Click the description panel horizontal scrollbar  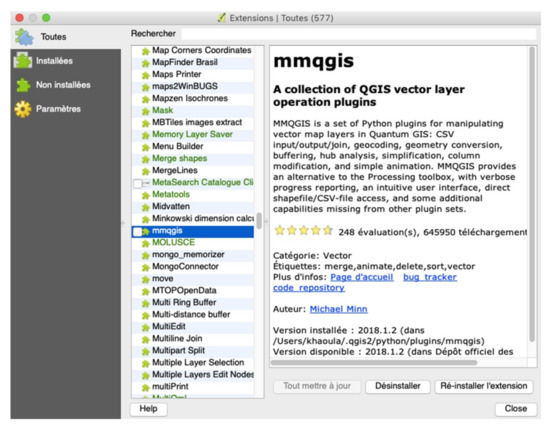374,362
